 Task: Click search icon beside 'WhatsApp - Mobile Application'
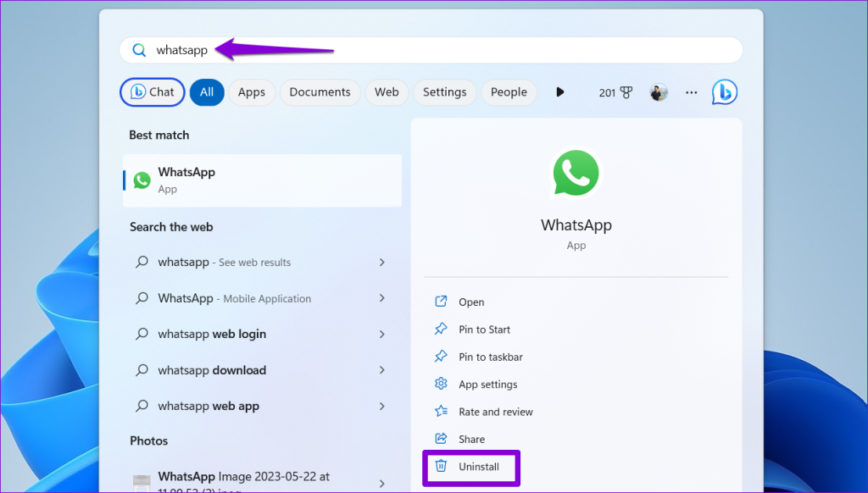tap(142, 297)
